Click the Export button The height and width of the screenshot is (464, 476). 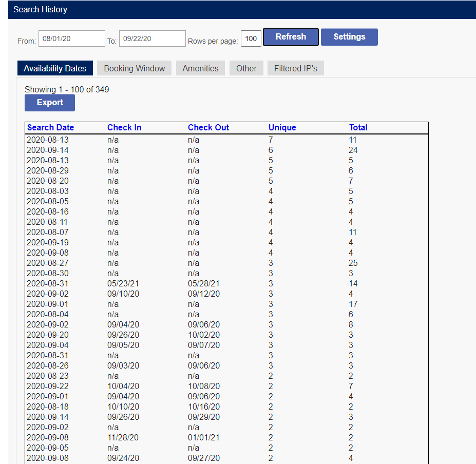pyautogui.click(x=50, y=103)
